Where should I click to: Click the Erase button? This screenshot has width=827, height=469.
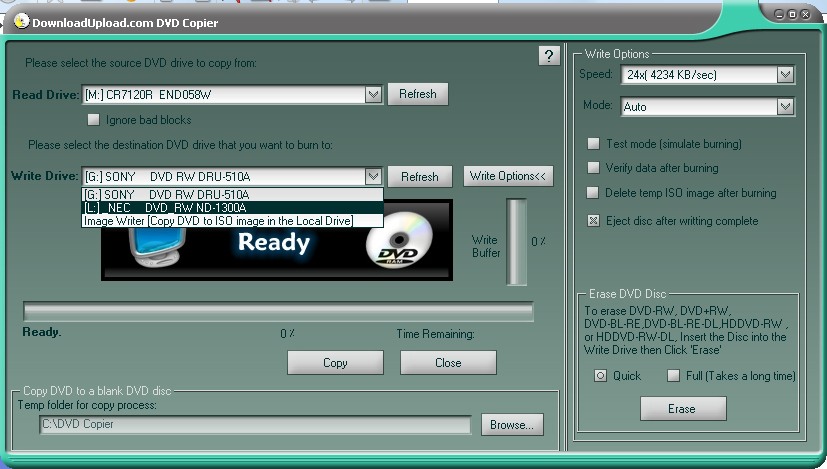pos(683,409)
